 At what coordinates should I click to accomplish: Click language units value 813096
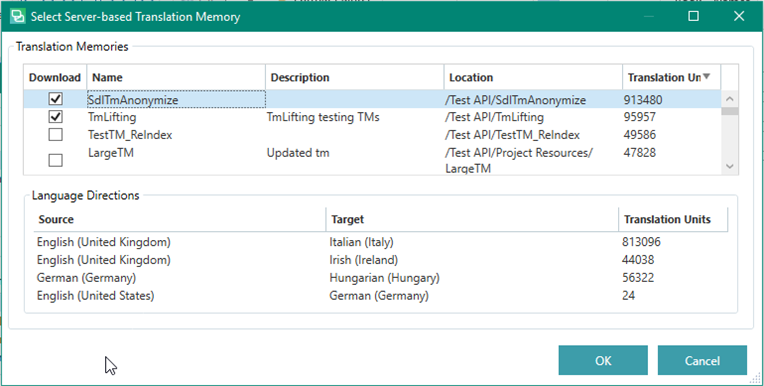(x=641, y=242)
